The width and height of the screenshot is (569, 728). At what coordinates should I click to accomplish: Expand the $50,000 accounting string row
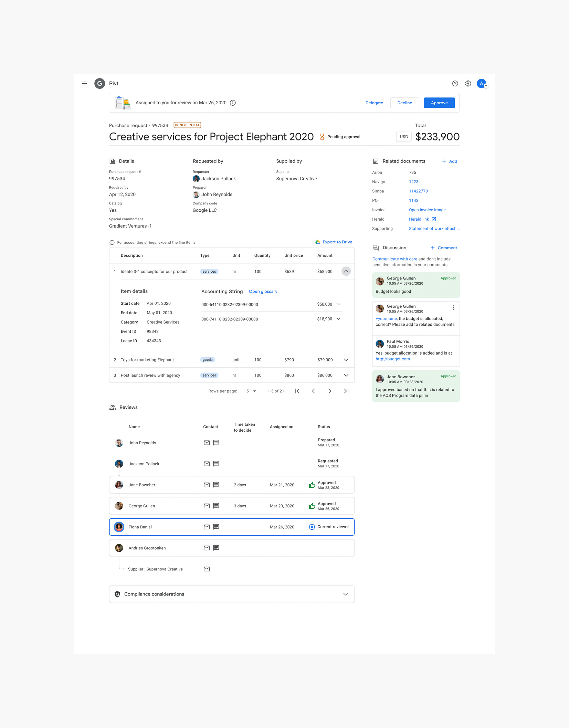pyautogui.click(x=339, y=304)
